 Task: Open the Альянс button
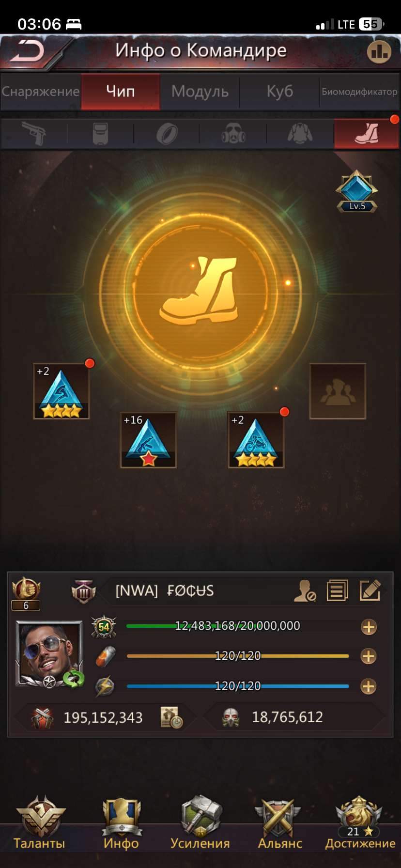pyautogui.click(x=280, y=823)
